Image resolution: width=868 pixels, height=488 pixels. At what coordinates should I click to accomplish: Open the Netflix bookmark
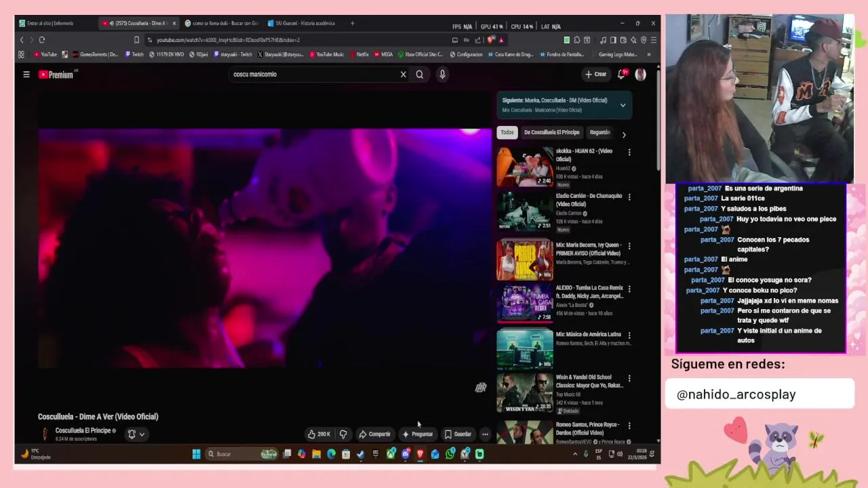pyautogui.click(x=359, y=55)
